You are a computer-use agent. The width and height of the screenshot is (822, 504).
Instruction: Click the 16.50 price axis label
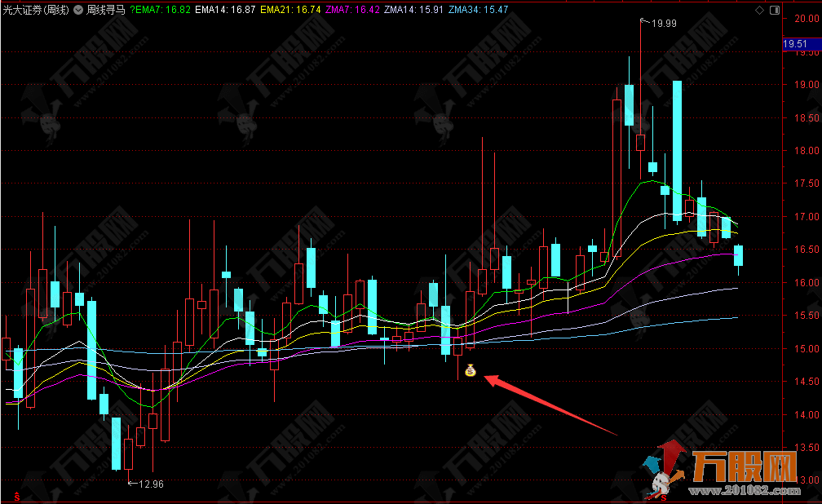[807, 250]
